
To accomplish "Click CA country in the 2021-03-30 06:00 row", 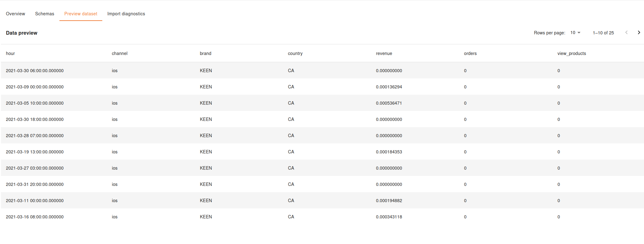I will click(x=291, y=71).
